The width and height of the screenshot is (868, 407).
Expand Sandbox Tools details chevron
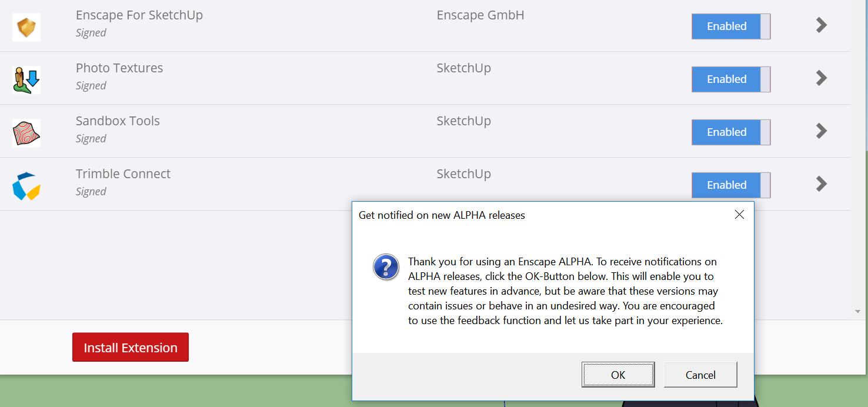point(822,131)
